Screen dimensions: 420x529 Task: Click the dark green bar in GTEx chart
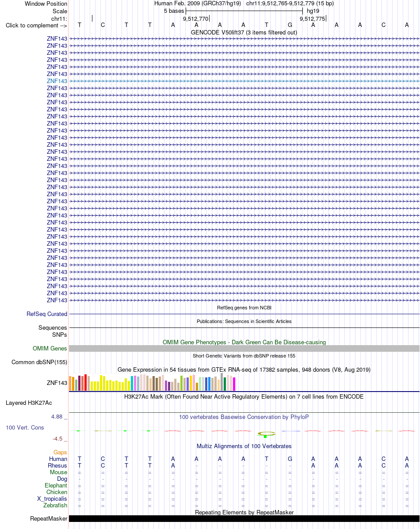(225, 384)
